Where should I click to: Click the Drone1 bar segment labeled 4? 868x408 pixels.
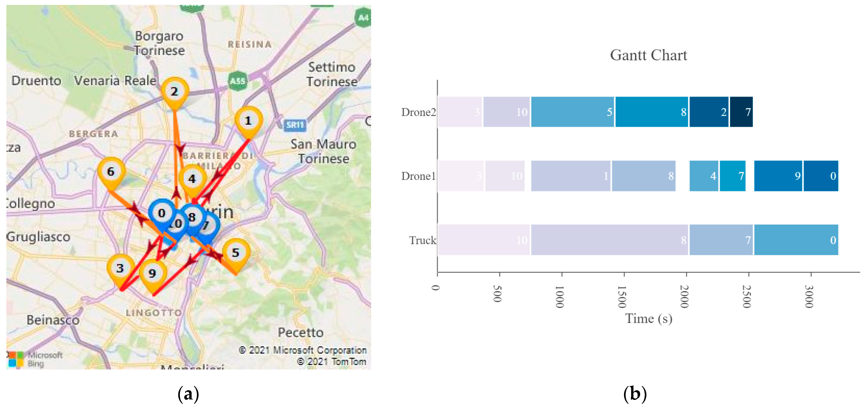[704, 176]
